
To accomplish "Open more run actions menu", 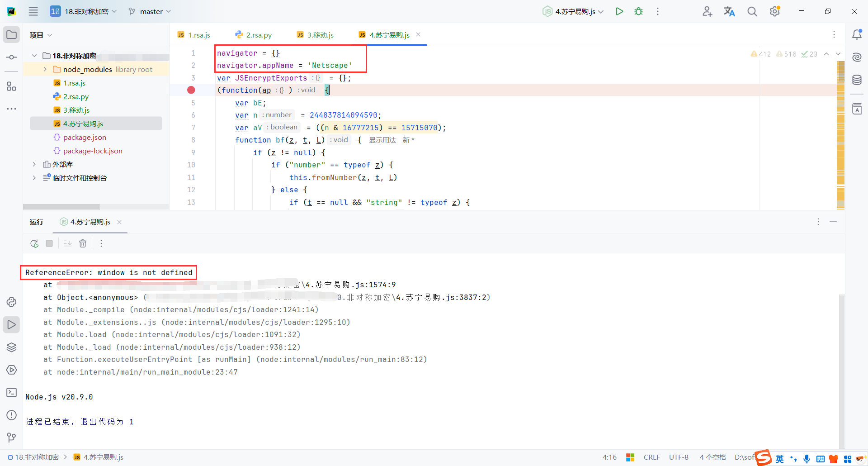I will [x=658, y=11].
